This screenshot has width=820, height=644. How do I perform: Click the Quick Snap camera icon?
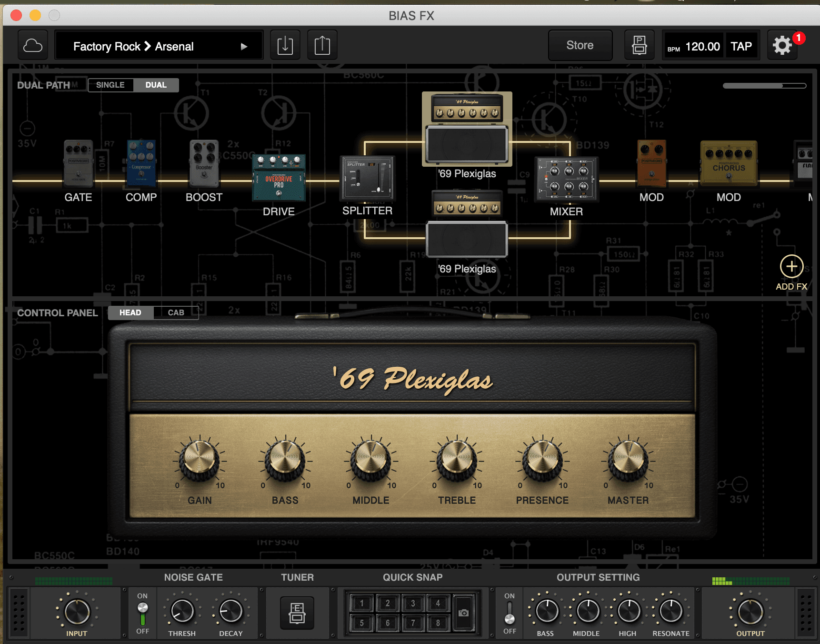click(x=463, y=613)
